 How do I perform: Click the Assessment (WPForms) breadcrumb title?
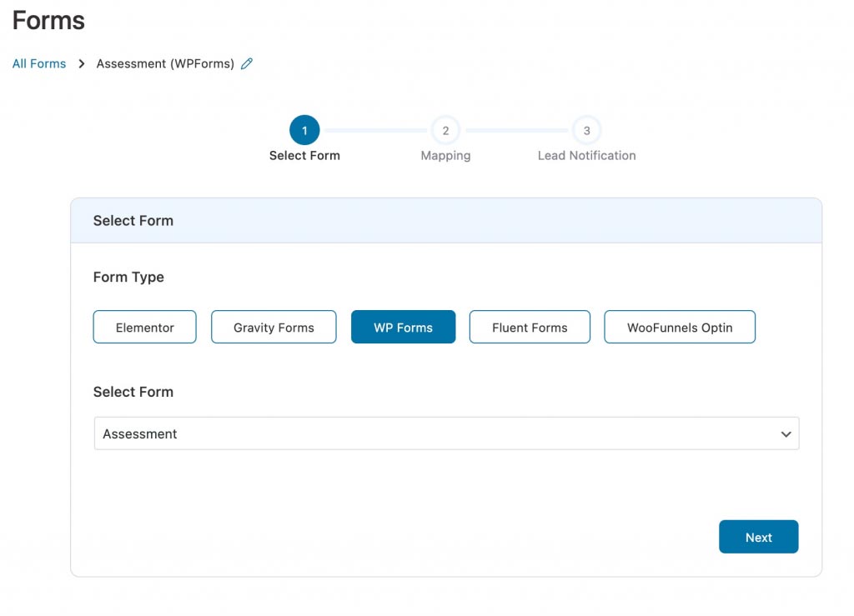click(165, 63)
